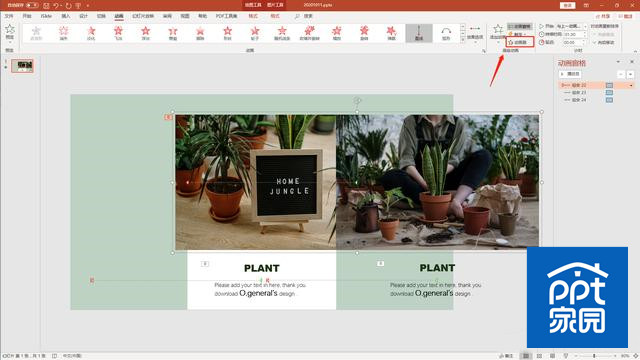Screen dimensions: 640x360
Task: Open the Trigger (触发) dropdown
Action: click(517, 34)
